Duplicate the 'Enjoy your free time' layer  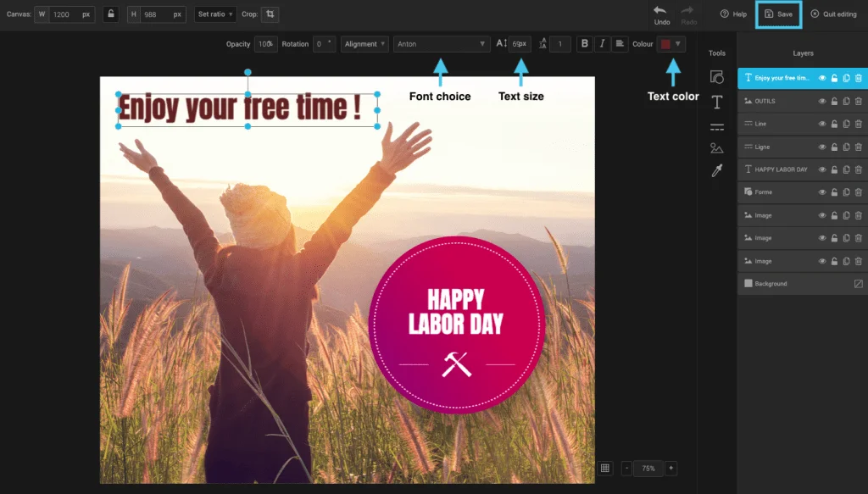click(847, 78)
